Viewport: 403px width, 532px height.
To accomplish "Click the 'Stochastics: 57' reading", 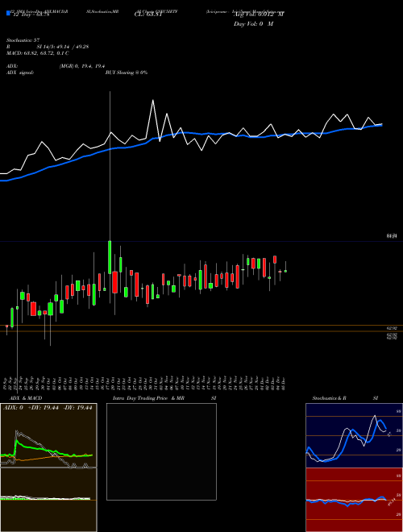I will 23,41.
